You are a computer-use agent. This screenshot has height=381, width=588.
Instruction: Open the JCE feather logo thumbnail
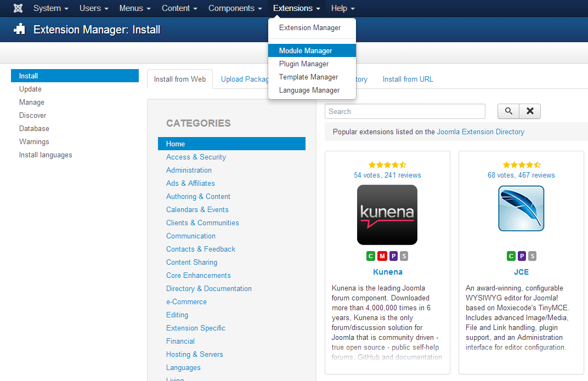coord(521,208)
